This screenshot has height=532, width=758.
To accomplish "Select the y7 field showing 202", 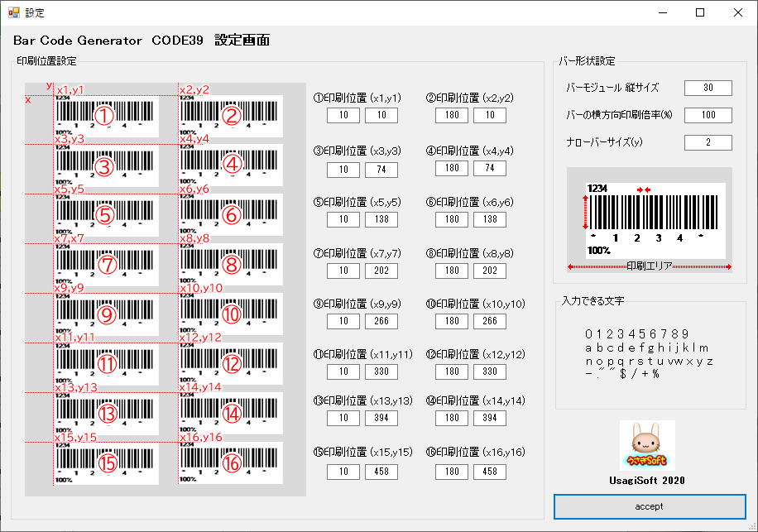I will click(381, 271).
